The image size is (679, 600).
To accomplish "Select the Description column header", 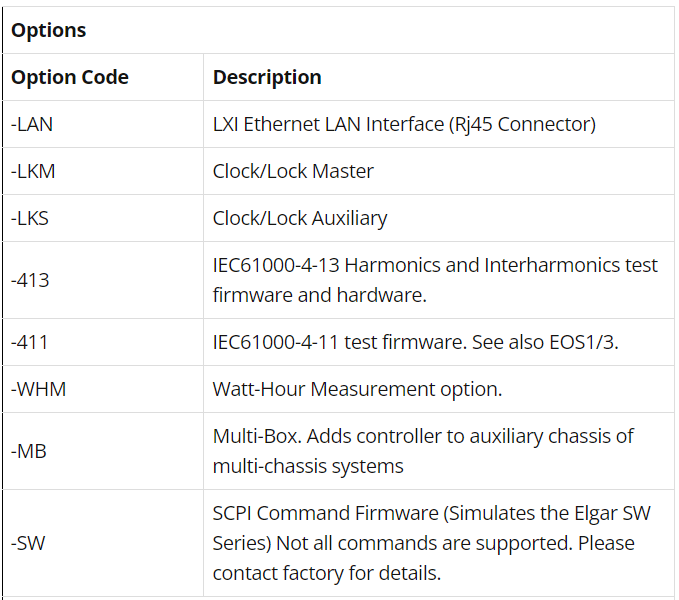I will (x=267, y=77).
